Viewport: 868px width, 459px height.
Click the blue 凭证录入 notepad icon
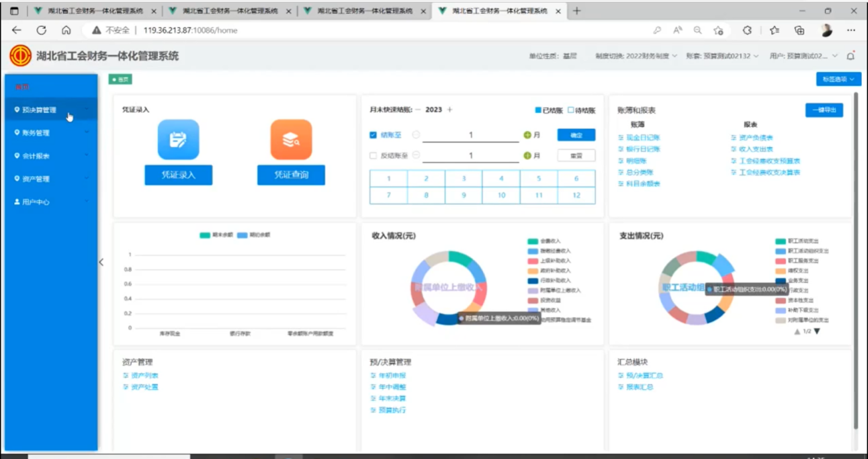tap(178, 140)
